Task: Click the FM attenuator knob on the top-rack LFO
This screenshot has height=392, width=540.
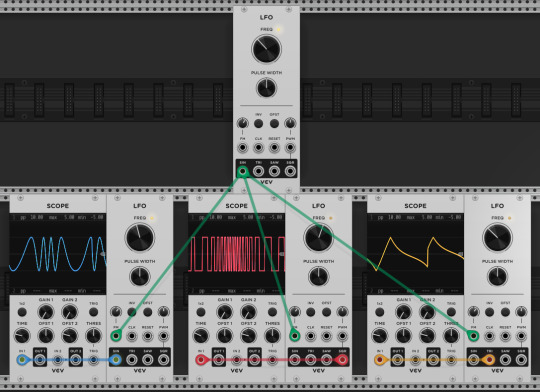Action: click(243, 123)
